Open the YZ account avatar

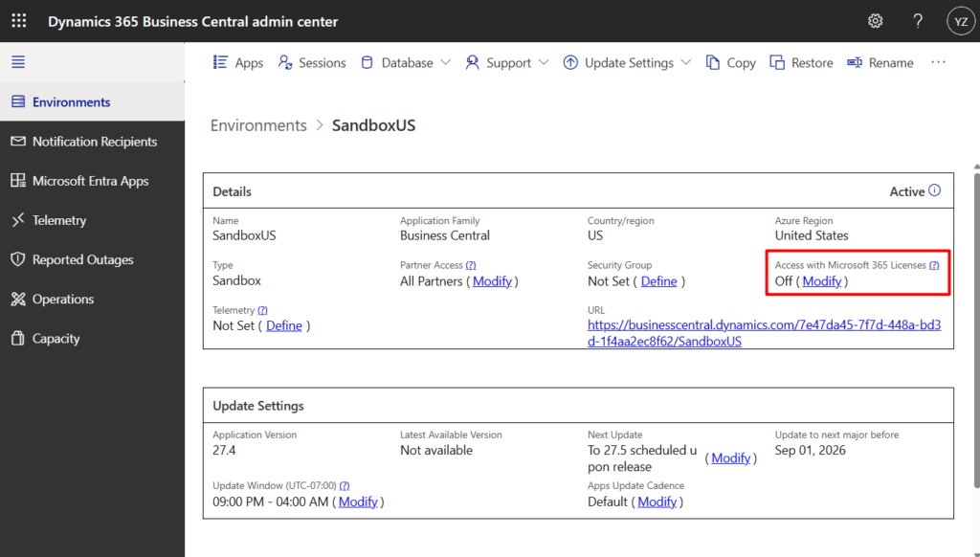(x=960, y=21)
